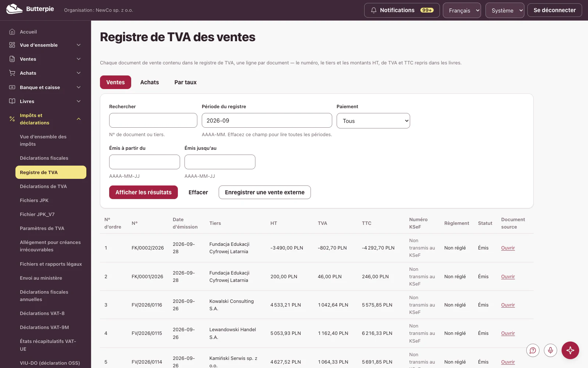Screen dimensions: 588x368
Task: Open source document for FK/0002/2026
Action: click(x=508, y=248)
